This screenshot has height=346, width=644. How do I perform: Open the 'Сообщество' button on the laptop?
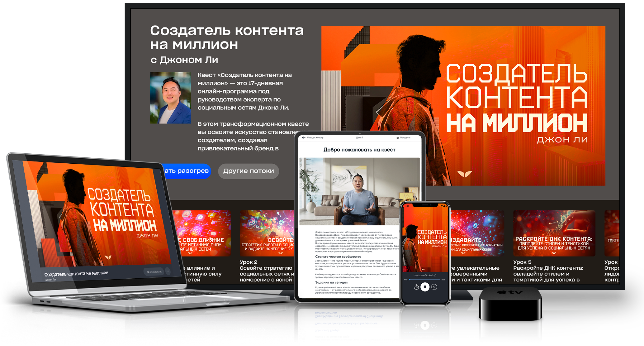click(154, 272)
